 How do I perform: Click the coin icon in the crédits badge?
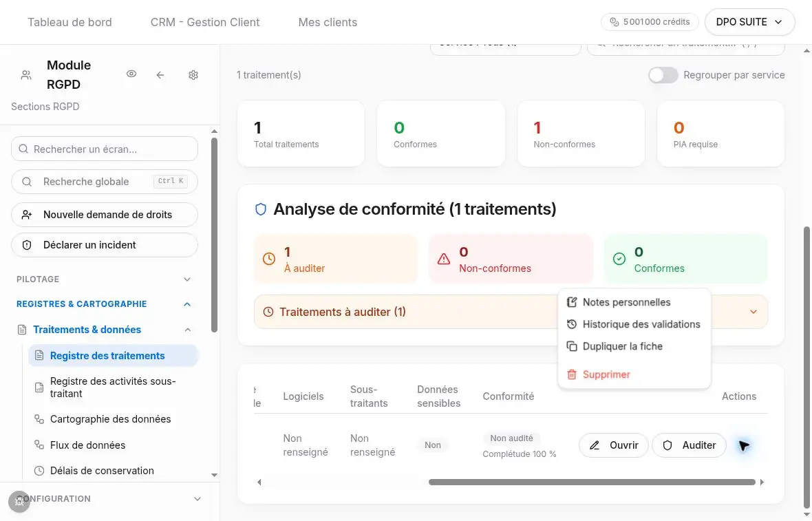(615, 22)
